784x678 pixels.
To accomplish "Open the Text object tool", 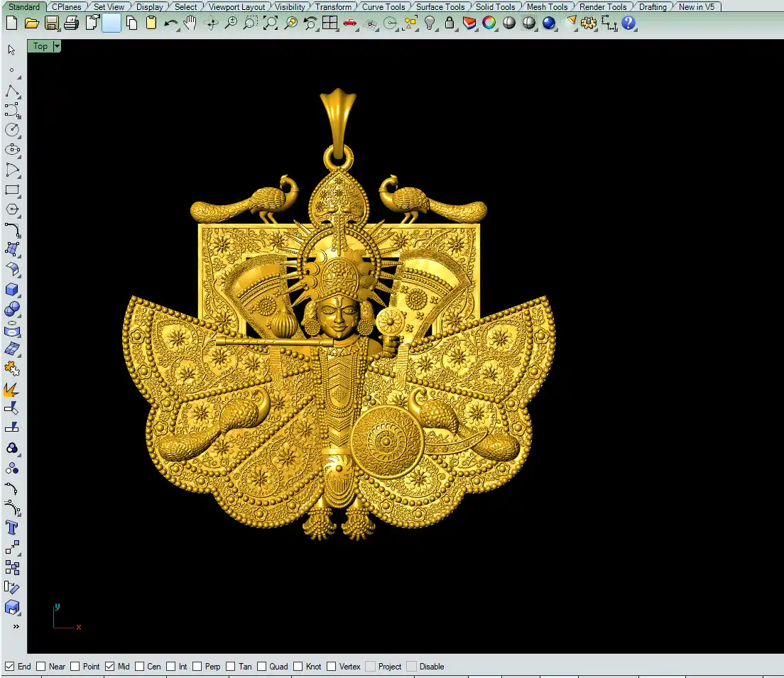I will pos(12,527).
